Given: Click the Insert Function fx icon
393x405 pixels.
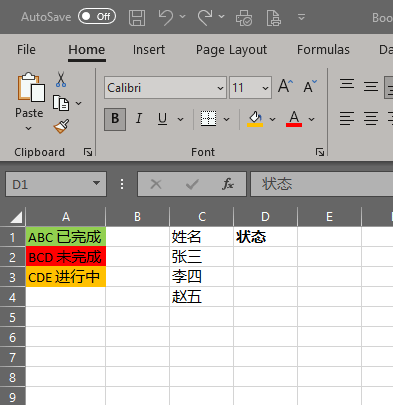Looking at the screenshot, I should [x=228, y=184].
